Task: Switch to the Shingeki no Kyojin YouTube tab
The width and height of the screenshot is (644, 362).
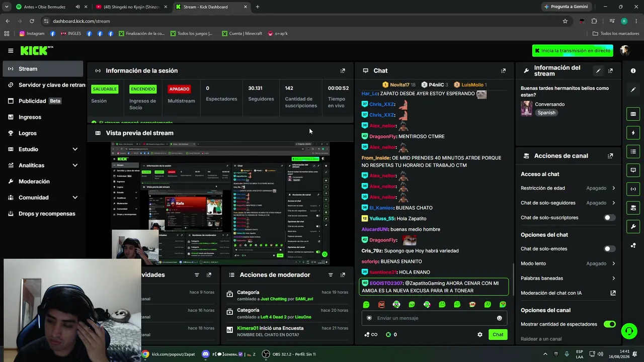Action: tap(131, 7)
